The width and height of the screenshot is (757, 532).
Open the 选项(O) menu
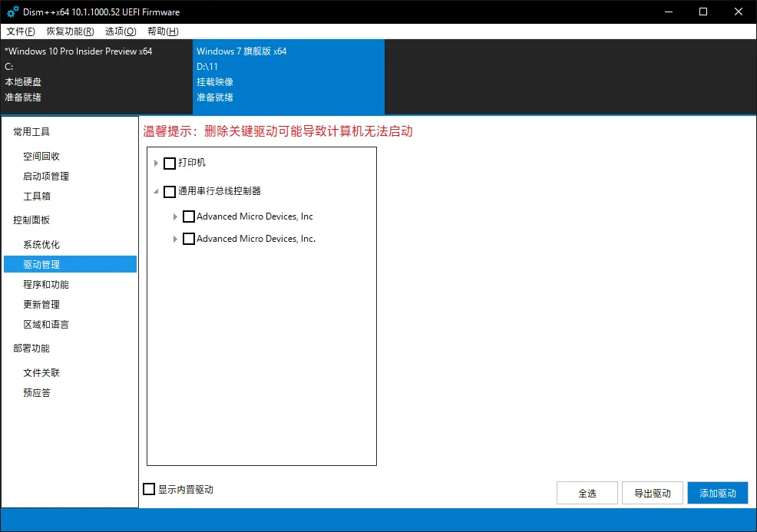click(121, 31)
